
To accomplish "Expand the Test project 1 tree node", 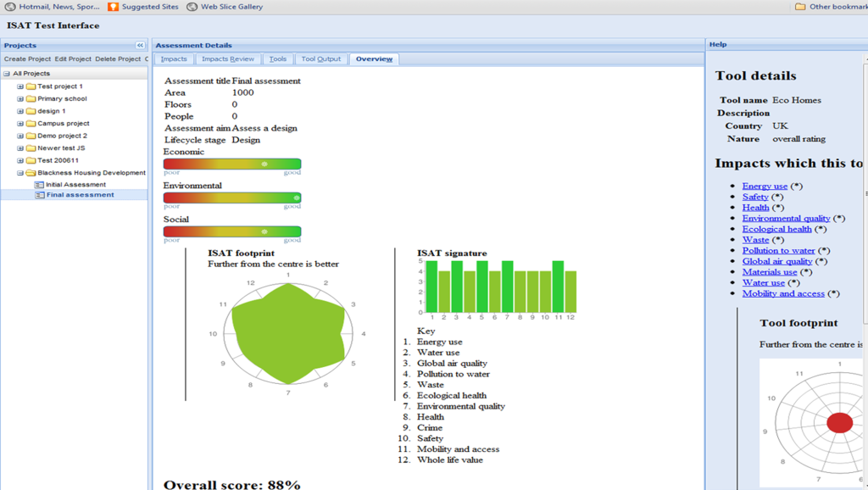I will click(x=20, y=86).
